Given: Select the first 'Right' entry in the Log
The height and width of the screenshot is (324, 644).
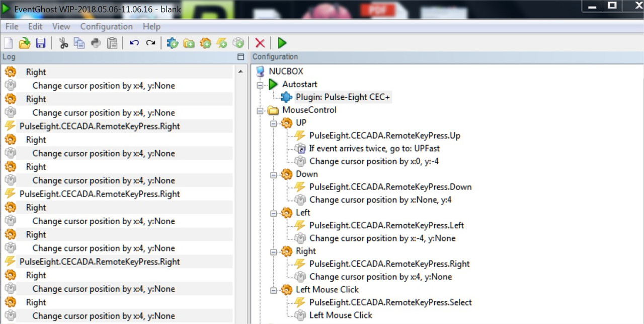Looking at the screenshot, I should [36, 72].
